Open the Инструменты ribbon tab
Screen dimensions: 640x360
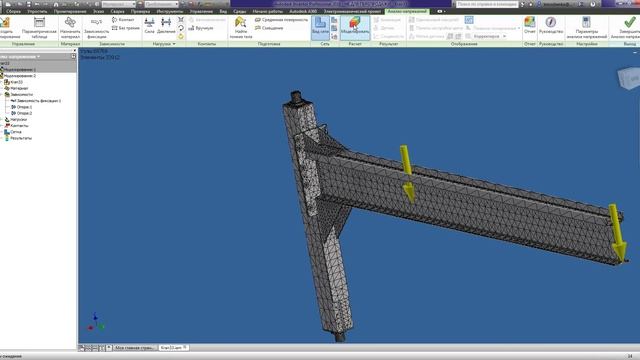coord(170,11)
